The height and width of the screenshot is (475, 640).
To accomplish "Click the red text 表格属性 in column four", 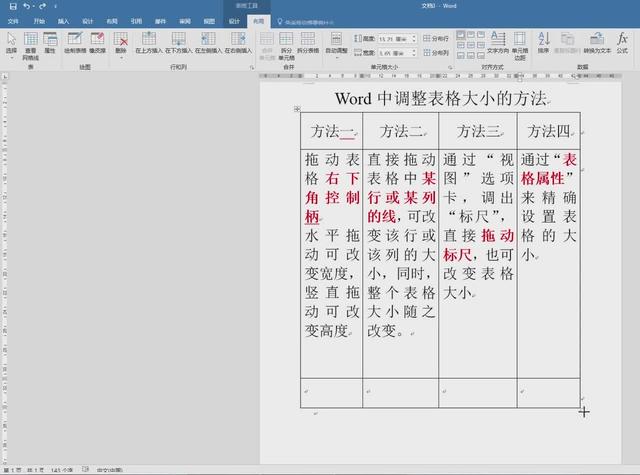I will pos(549,169).
